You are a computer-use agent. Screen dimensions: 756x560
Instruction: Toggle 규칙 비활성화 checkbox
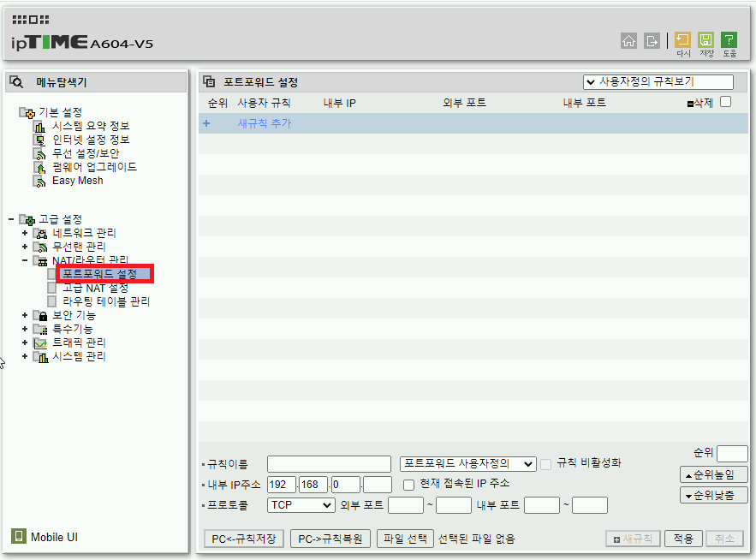545,464
